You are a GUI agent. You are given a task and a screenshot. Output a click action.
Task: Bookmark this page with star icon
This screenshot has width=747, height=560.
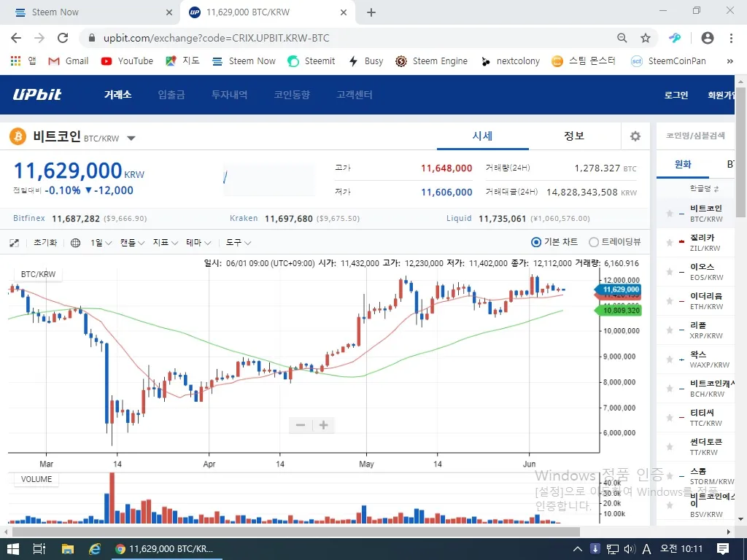tap(645, 38)
